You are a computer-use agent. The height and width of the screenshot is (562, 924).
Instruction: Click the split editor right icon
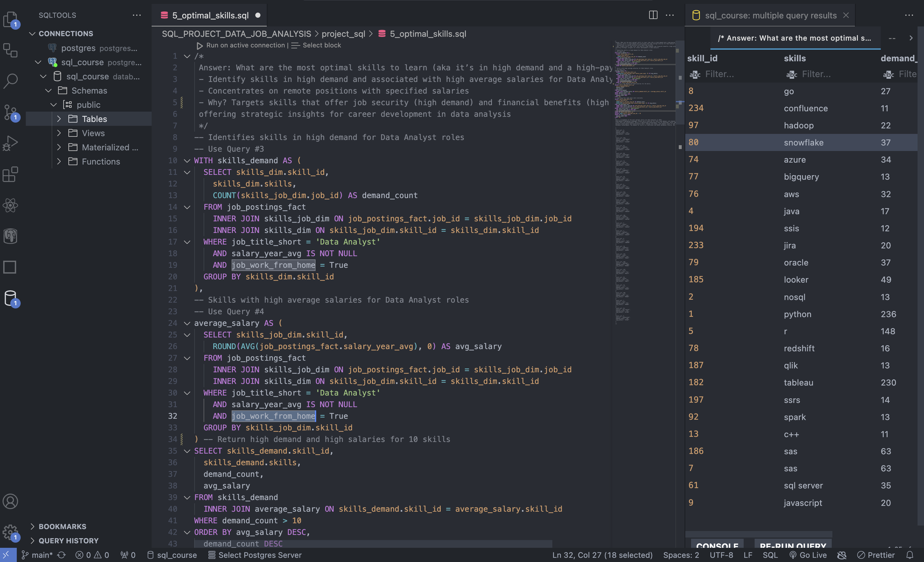click(653, 15)
